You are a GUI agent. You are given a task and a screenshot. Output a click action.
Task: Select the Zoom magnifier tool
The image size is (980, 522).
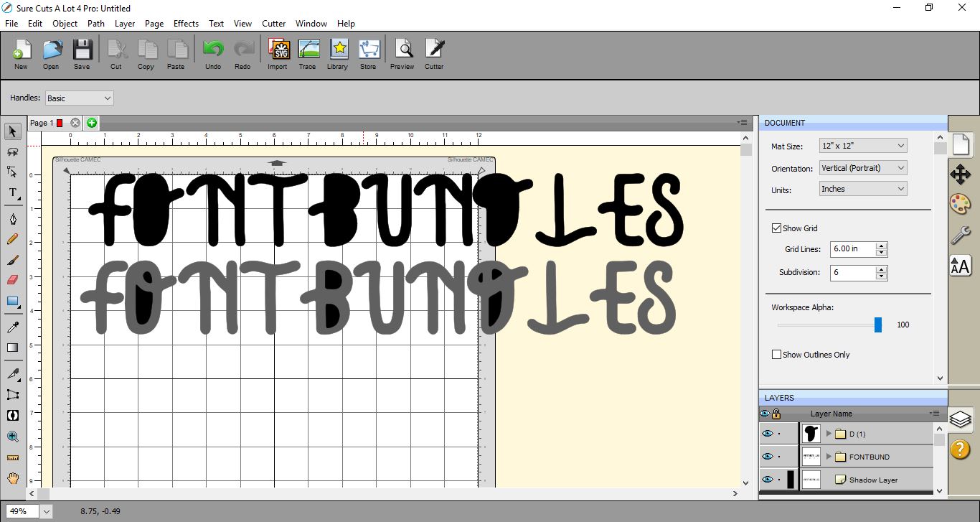(13, 436)
